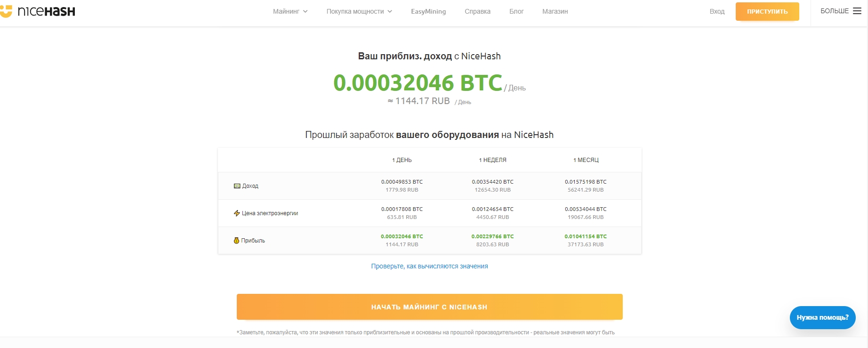Click the 0.00017808 BTC electricity cost value

click(x=402, y=209)
